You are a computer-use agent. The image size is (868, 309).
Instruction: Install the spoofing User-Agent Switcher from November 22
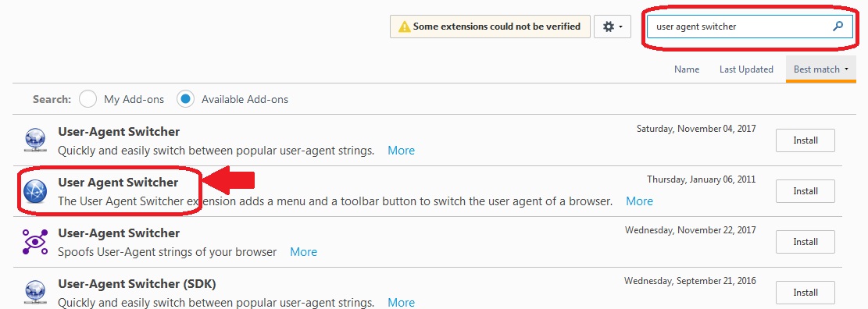[x=805, y=242]
